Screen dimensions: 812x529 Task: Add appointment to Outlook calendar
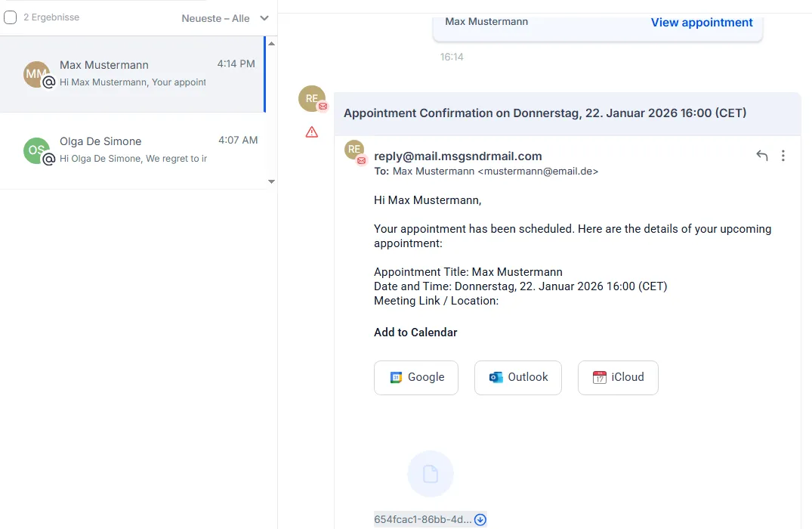(518, 378)
